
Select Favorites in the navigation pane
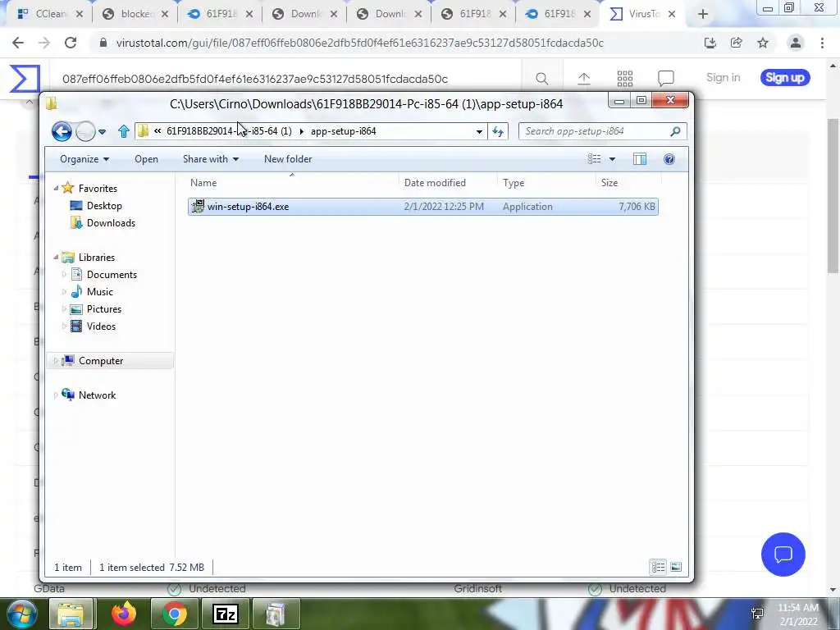point(98,188)
